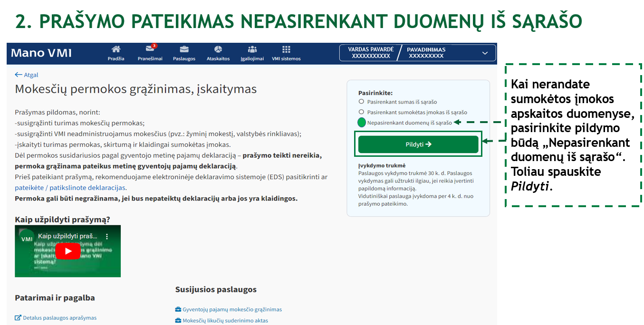Image resolution: width=644 pixels, height=325 pixels.
Task: Select 'Pasirenkant sumas iš sąrašo' radio option
Action: (361, 102)
